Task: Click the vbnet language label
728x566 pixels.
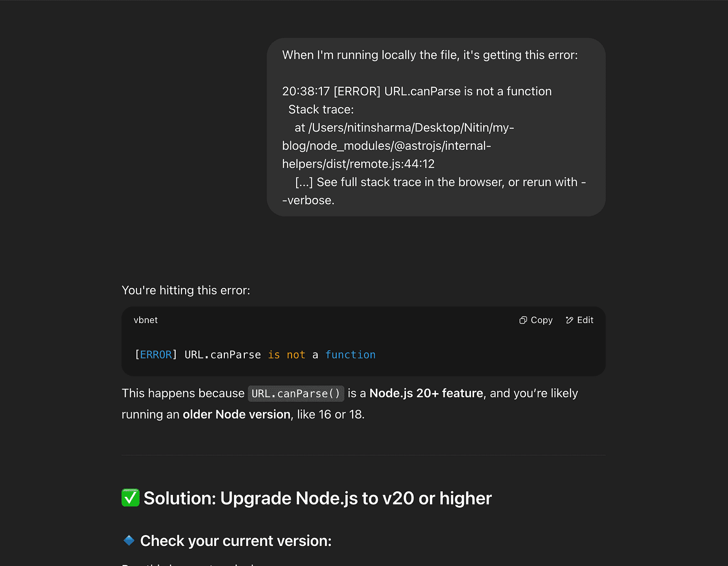Action: pos(146,320)
